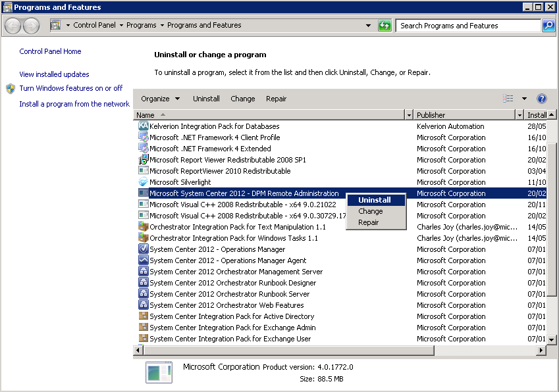Click the Refresh button in the address bar
The height and width of the screenshot is (392, 559).
pyautogui.click(x=386, y=25)
